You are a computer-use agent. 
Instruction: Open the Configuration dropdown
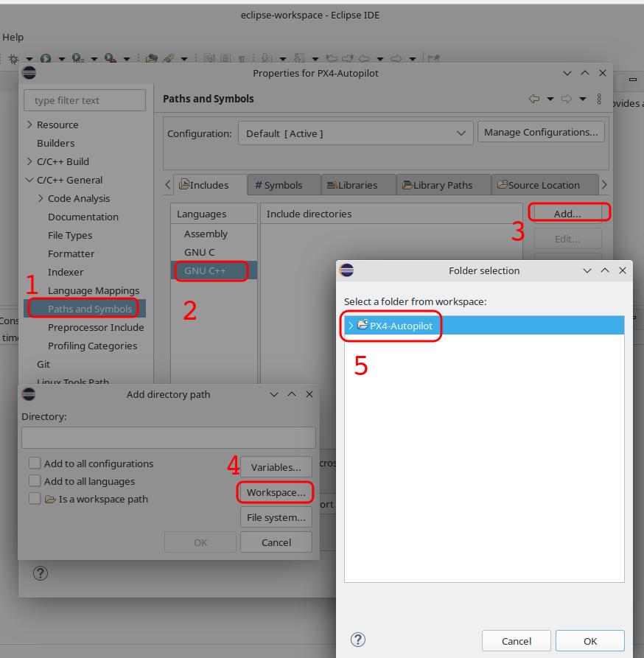[355, 133]
